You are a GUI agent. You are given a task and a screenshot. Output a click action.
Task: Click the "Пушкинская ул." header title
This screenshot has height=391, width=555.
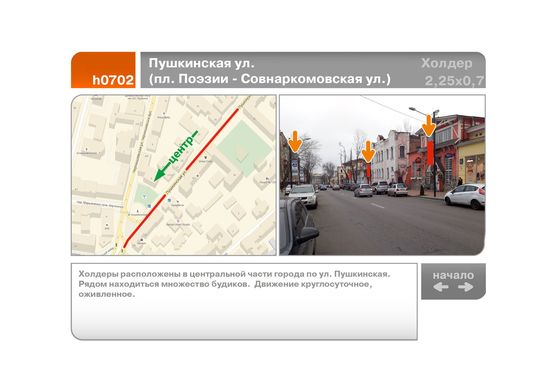(x=201, y=63)
